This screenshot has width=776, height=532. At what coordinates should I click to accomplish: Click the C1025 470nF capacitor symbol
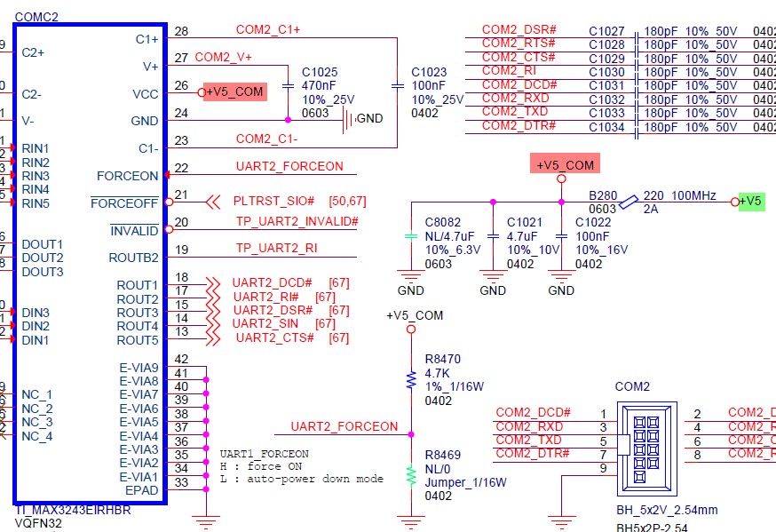point(288,86)
